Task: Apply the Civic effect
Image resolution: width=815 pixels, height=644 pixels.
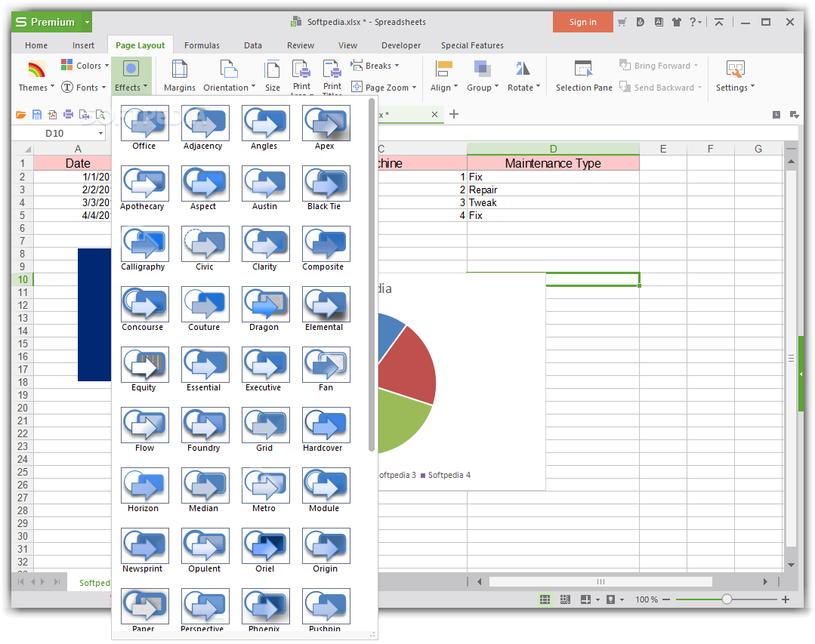Action: pyautogui.click(x=205, y=248)
